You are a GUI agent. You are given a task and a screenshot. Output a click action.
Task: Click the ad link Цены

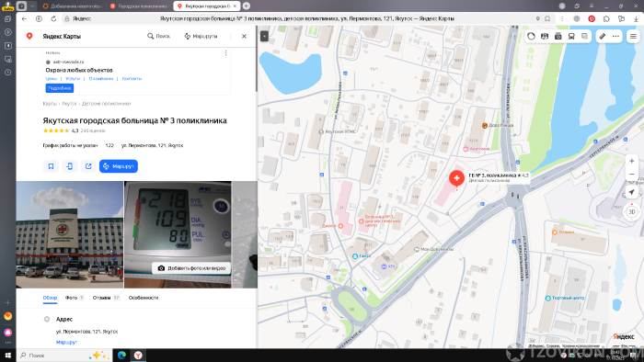point(52,79)
